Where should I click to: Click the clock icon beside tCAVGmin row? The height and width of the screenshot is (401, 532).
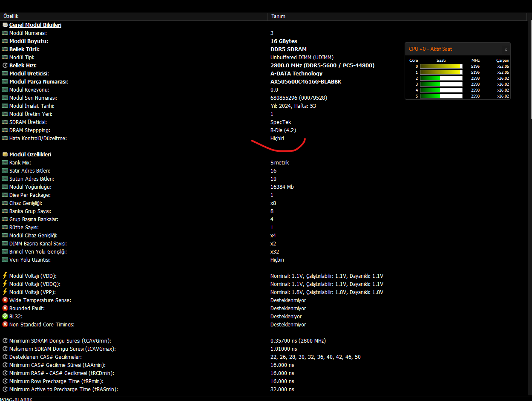coord(5,340)
